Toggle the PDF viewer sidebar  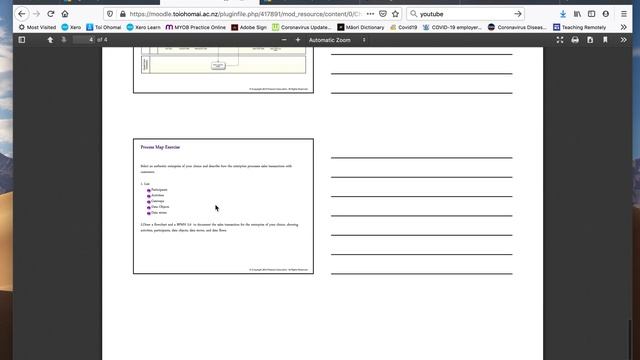coord(22,40)
